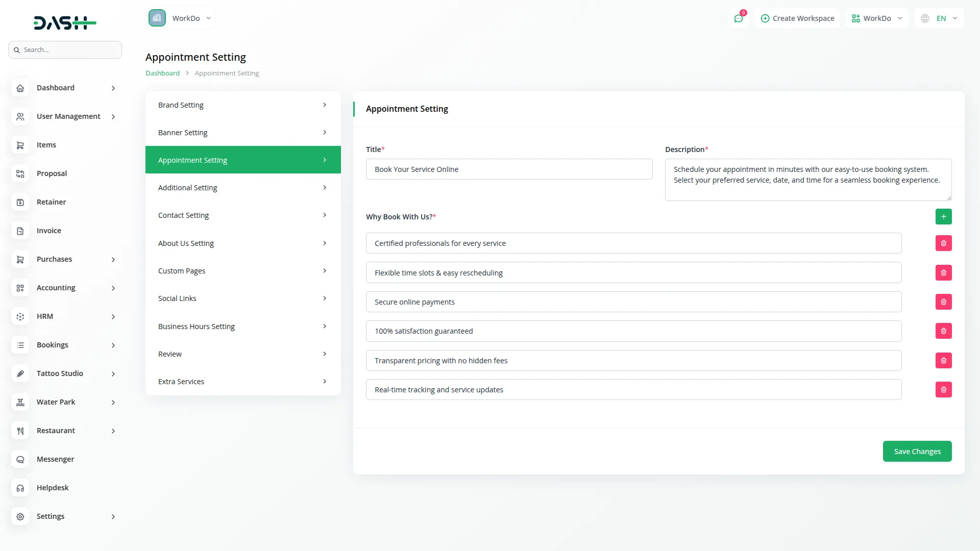Remove the 'Real-time tracking' item with trash icon
The width and height of the screenshot is (980, 551).
[943, 390]
